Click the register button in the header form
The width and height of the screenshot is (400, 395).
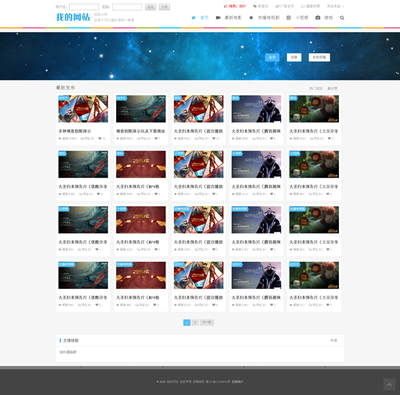(x=164, y=7)
